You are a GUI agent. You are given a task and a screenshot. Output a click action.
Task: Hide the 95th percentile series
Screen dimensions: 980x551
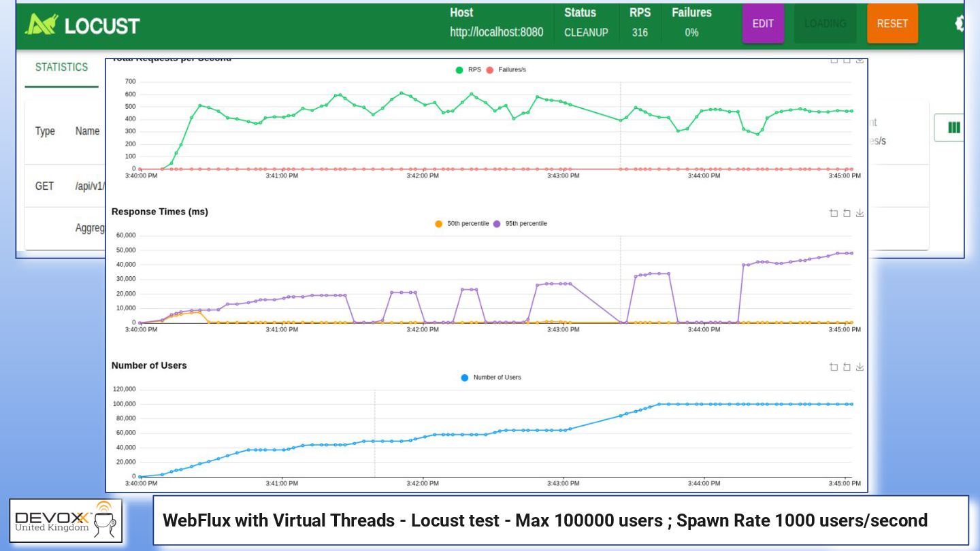pos(520,223)
